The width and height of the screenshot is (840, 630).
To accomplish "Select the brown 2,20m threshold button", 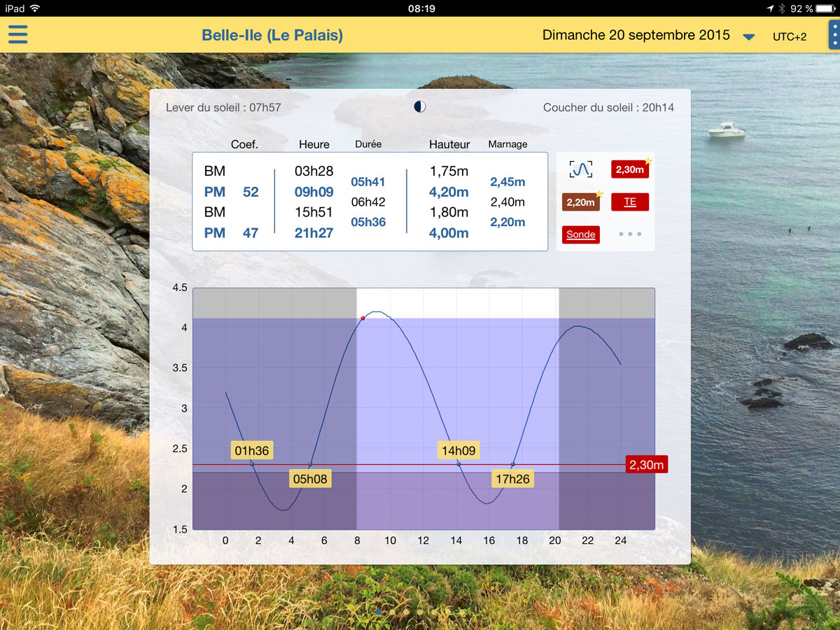I will coord(581,202).
